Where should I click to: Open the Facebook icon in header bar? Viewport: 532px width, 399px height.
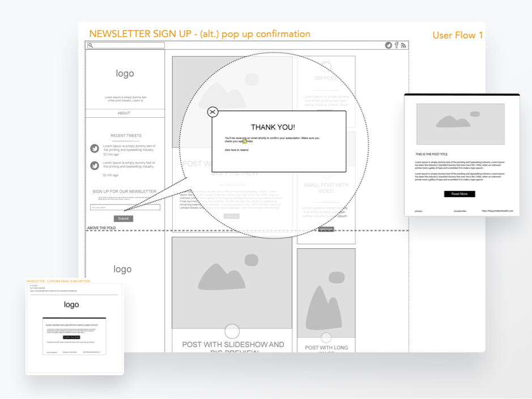pyautogui.click(x=396, y=45)
